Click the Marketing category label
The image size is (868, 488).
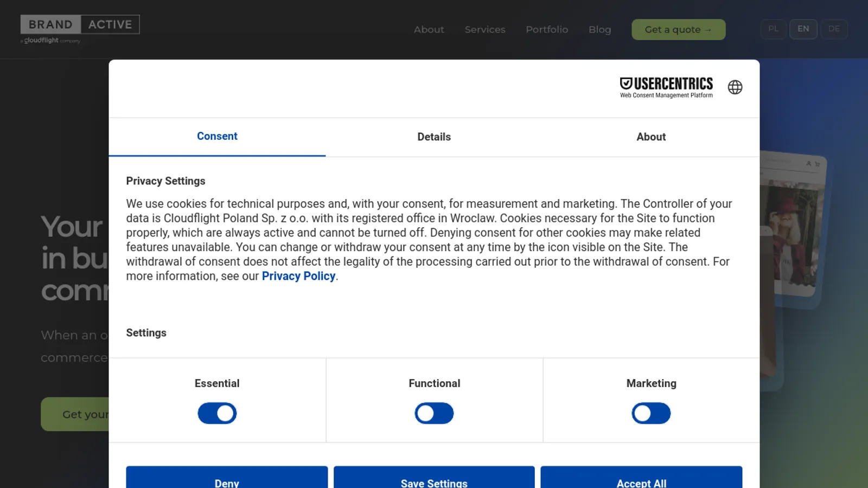[651, 383]
